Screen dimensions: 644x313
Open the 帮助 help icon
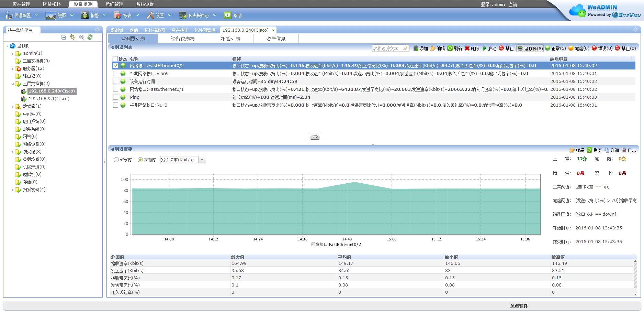pyautogui.click(x=228, y=15)
